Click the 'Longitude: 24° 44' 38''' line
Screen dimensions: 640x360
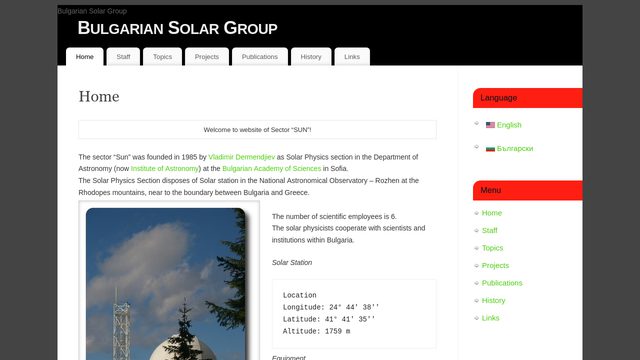tap(331, 307)
